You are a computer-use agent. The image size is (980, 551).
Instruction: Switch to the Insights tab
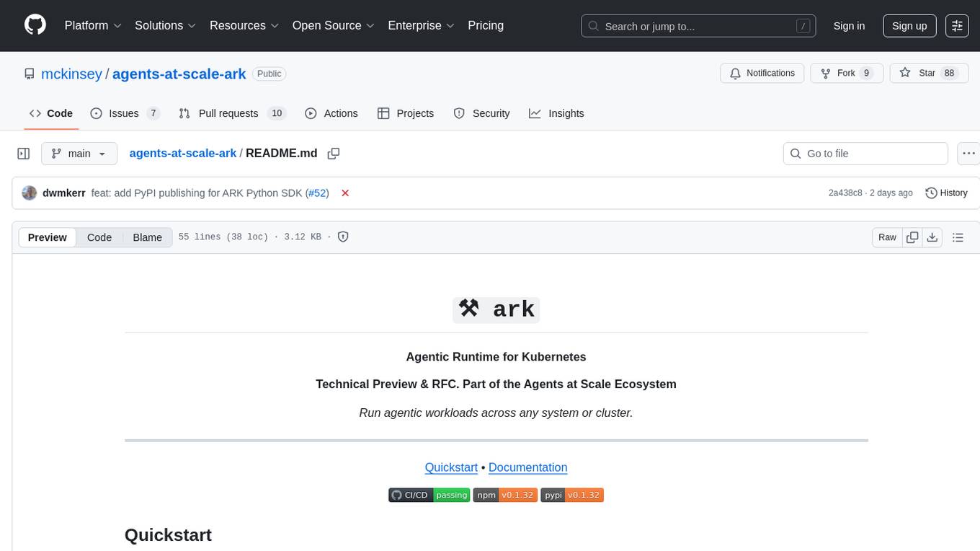[556, 113]
